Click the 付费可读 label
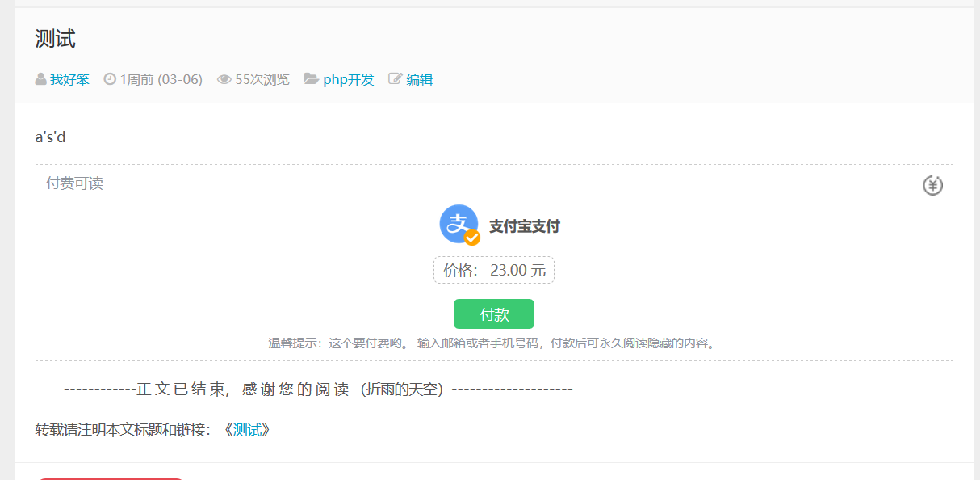 coord(74,183)
